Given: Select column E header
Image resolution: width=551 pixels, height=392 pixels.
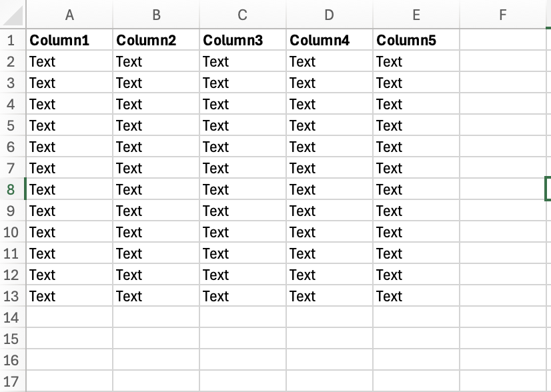Looking at the screenshot, I should (416, 15).
